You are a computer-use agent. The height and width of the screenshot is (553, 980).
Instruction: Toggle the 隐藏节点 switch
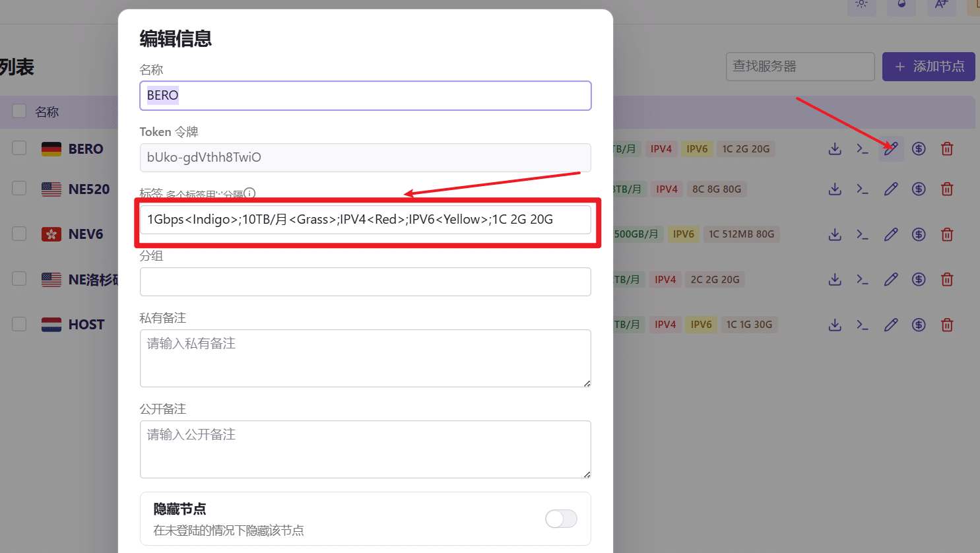[x=561, y=519]
